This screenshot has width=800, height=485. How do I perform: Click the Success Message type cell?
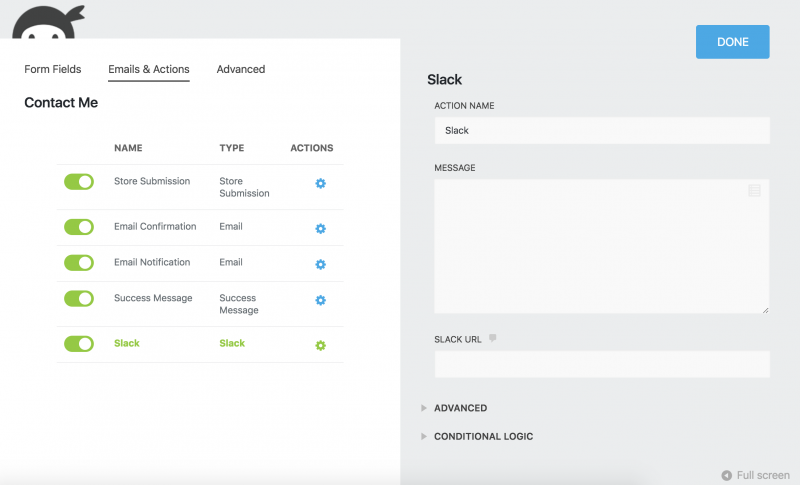[x=239, y=304]
